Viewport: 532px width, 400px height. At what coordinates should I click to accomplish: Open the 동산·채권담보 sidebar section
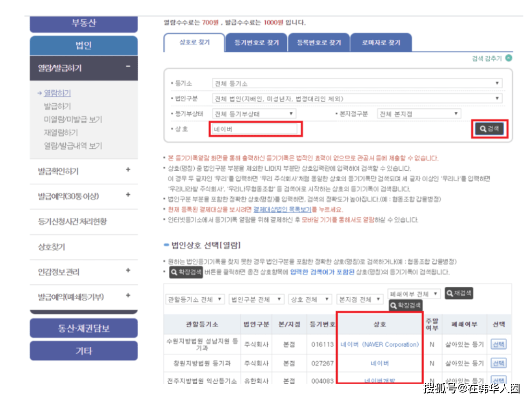(x=83, y=328)
